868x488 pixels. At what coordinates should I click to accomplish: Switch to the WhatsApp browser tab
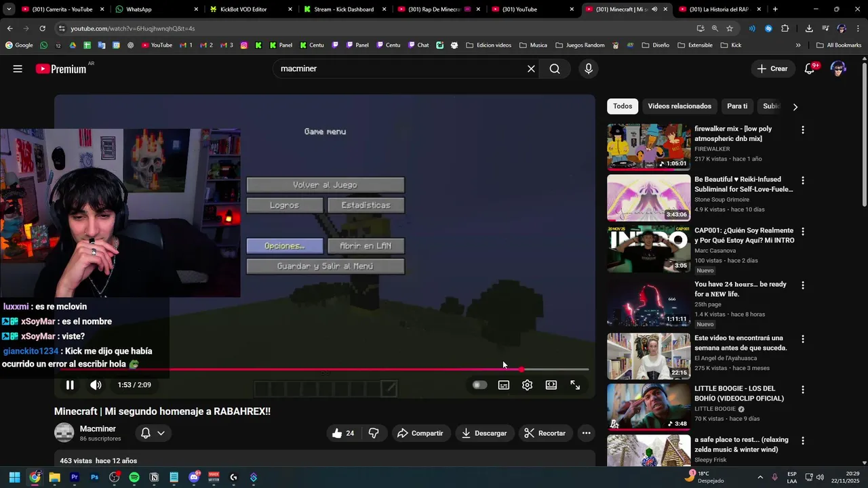(155, 9)
